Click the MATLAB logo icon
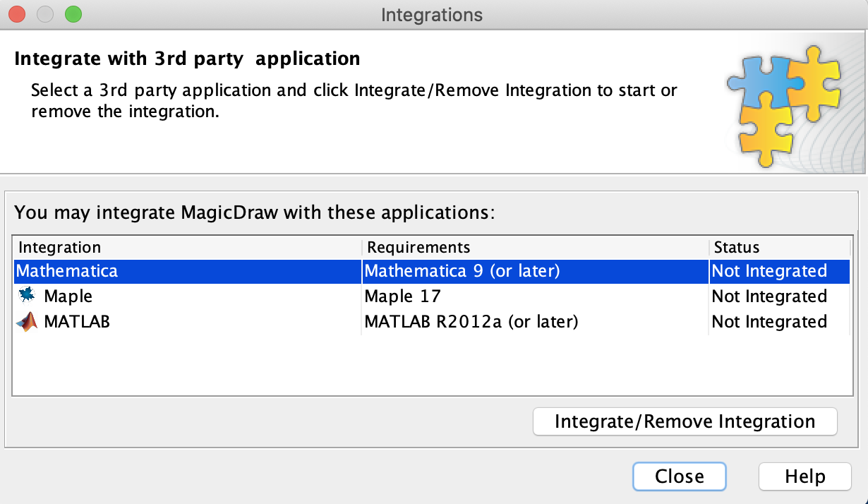868x504 pixels. [27, 322]
